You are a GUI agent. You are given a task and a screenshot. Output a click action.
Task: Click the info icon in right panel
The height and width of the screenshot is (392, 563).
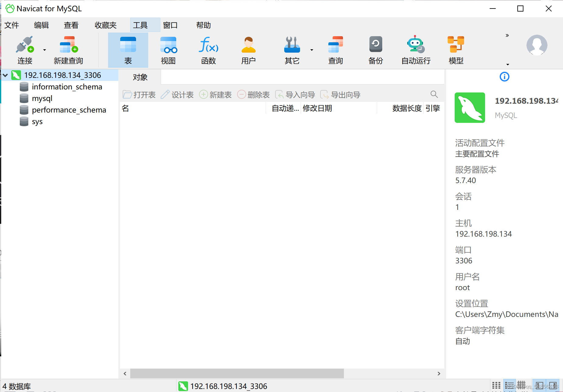click(x=504, y=77)
